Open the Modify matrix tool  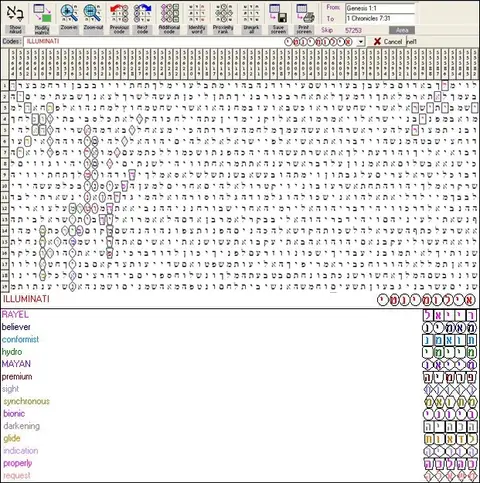coord(42,13)
